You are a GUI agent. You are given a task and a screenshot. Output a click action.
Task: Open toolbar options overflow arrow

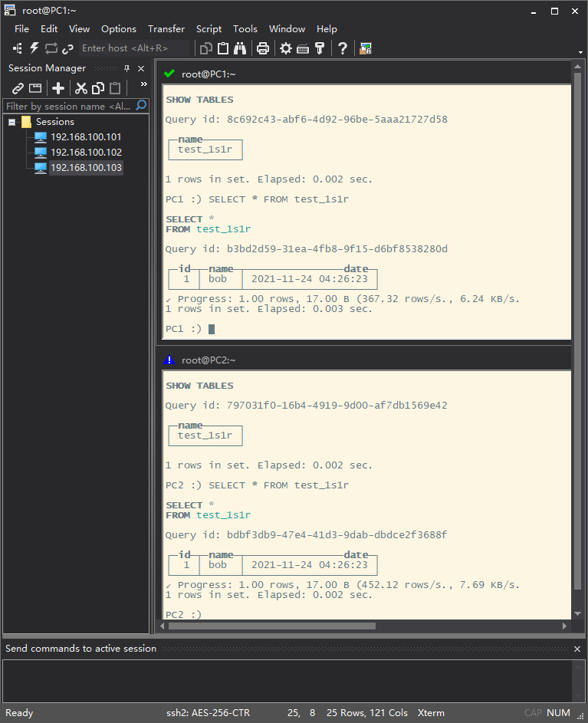tap(580, 52)
